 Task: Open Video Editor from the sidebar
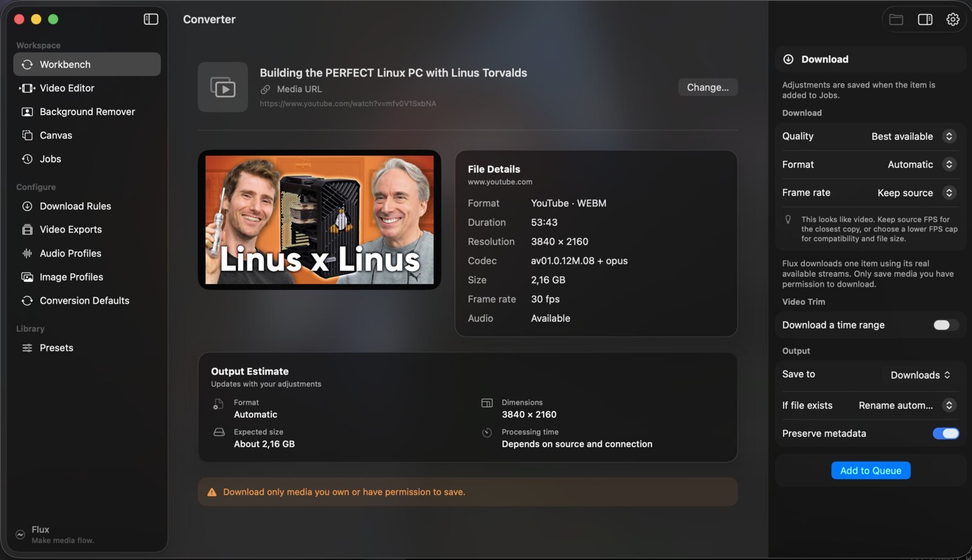(x=87, y=88)
